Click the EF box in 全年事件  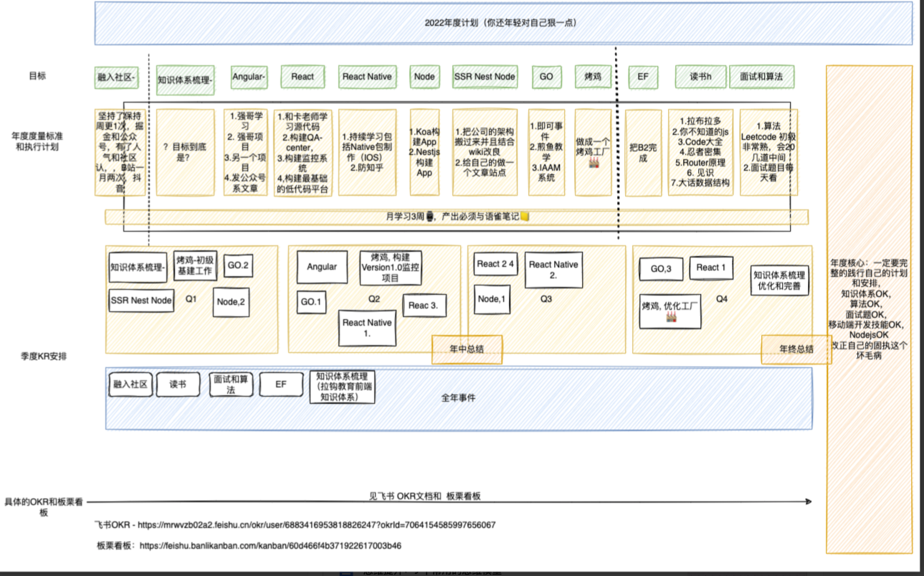click(x=281, y=384)
